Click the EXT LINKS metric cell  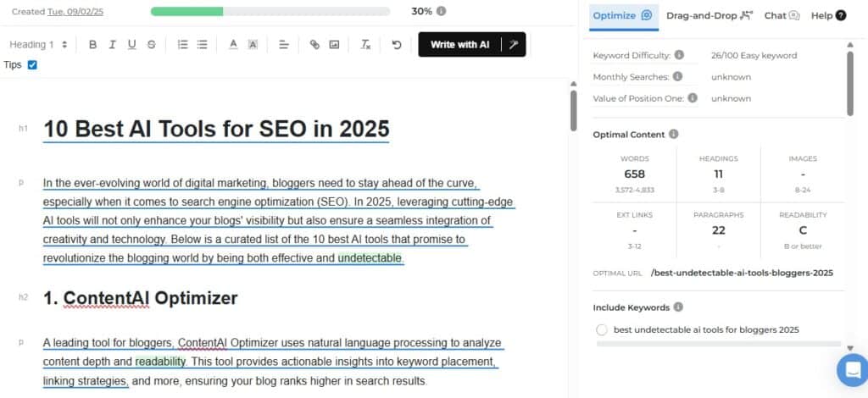click(x=634, y=230)
